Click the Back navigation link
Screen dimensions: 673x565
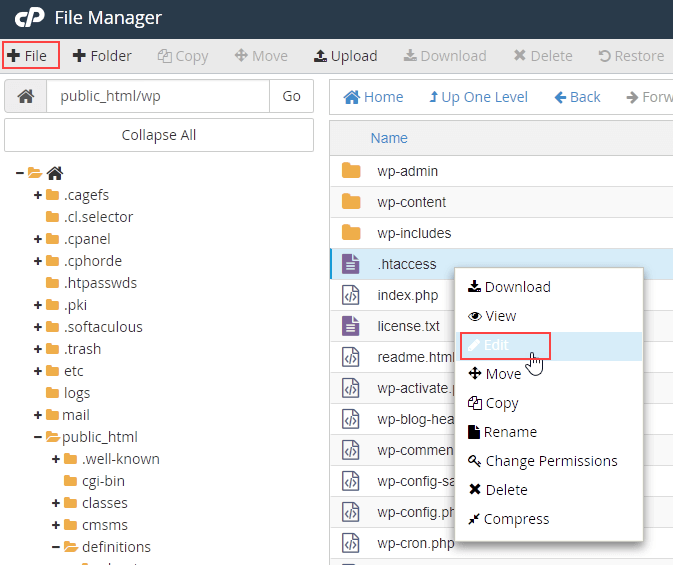click(577, 97)
